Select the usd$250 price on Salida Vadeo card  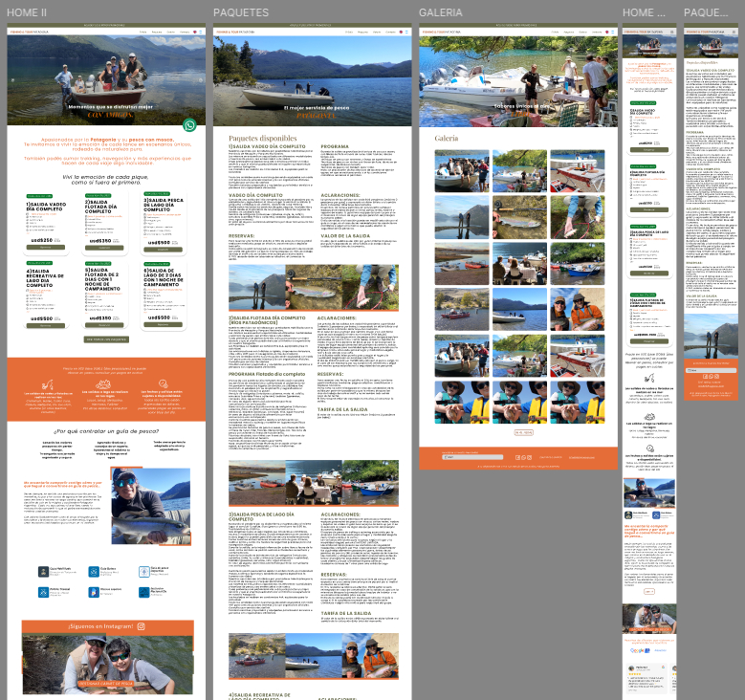point(42,240)
